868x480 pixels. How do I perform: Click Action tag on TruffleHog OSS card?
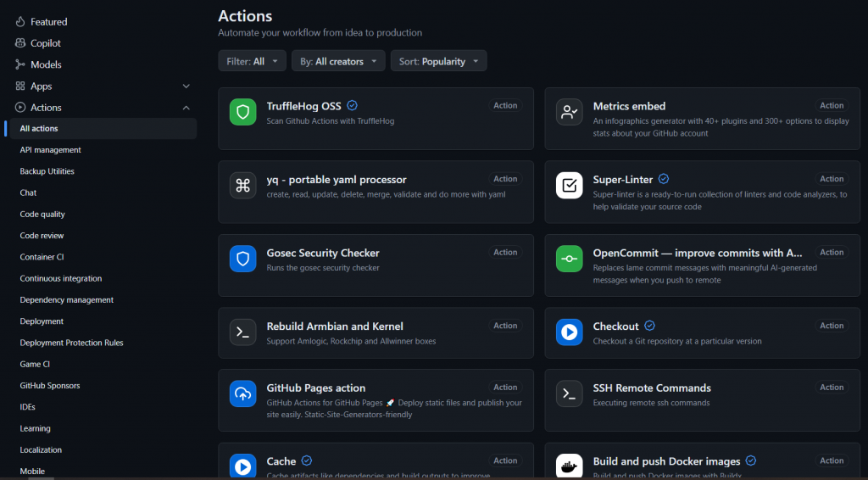[x=505, y=105]
